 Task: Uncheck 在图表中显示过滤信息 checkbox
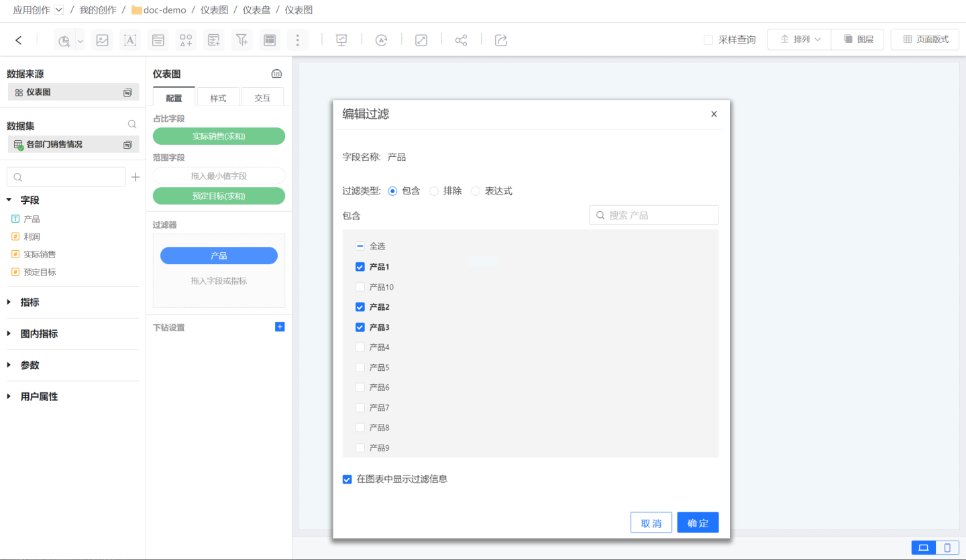tap(347, 479)
